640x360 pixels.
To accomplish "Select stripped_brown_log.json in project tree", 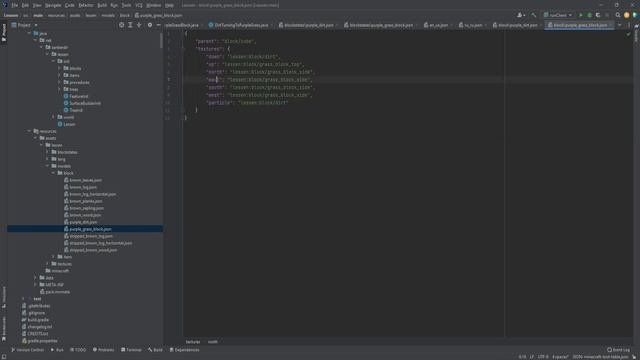I will click(91, 236).
